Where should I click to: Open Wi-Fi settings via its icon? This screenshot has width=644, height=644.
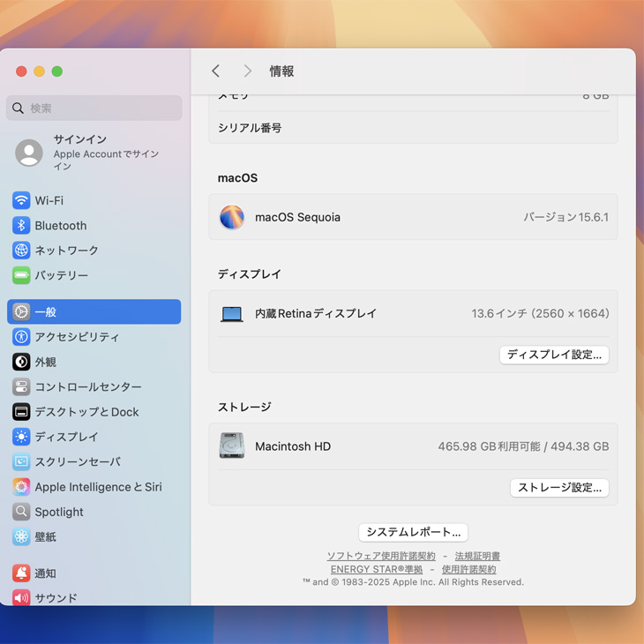click(x=21, y=200)
